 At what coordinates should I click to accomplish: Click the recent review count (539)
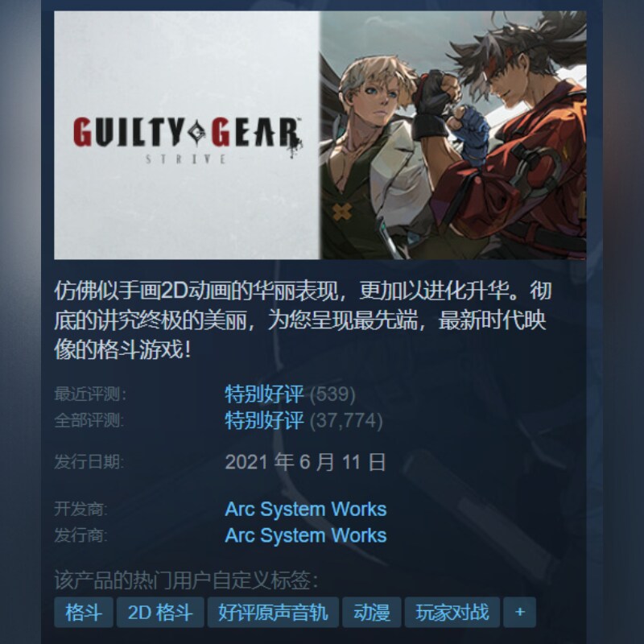332,394
